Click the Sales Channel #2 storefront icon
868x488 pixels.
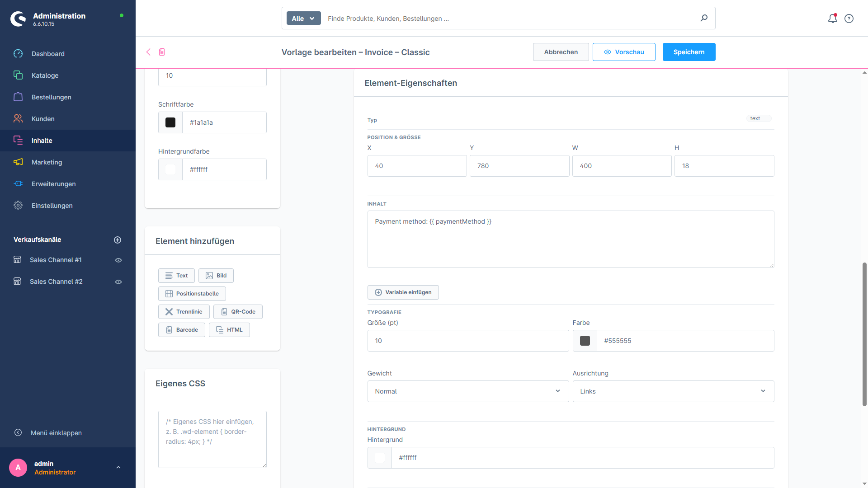tap(17, 282)
